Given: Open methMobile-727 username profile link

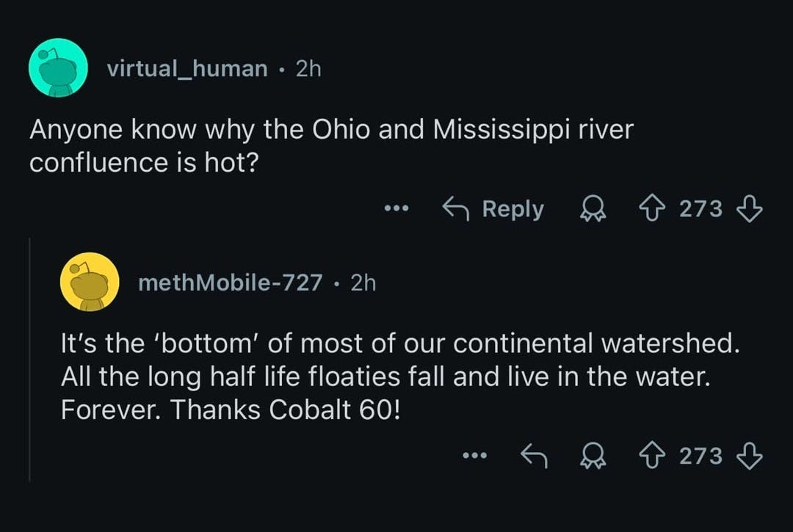Looking at the screenshot, I should coord(230,283).
